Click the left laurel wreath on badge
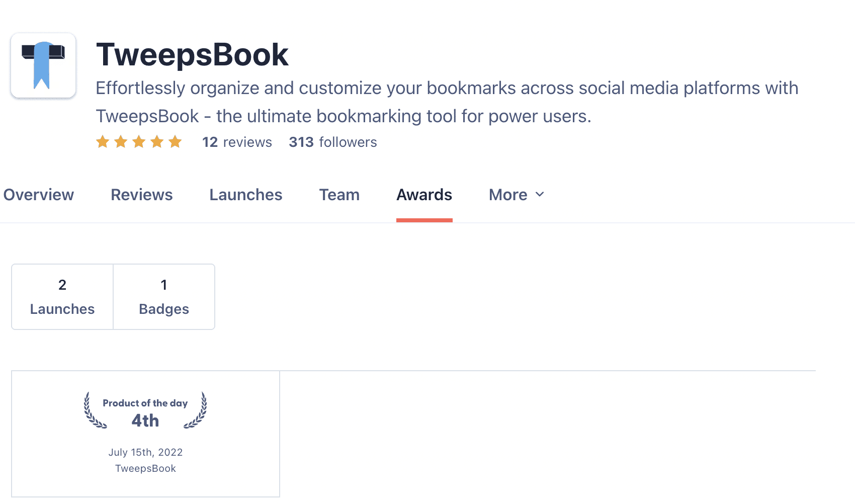The image size is (855, 504). point(95,410)
